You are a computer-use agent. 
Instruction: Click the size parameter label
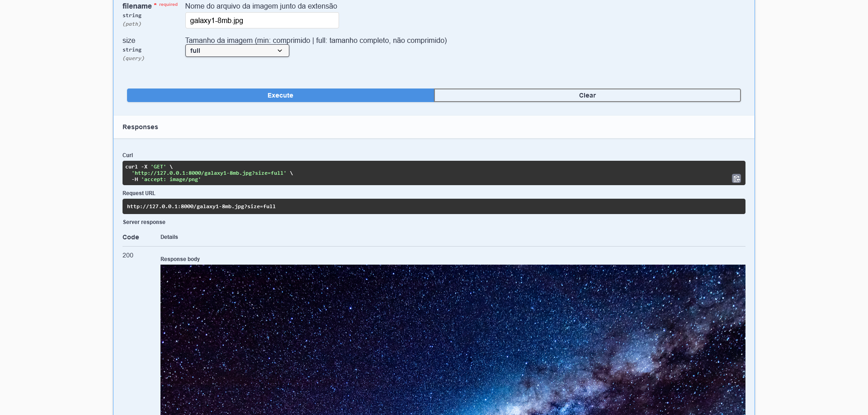click(x=129, y=41)
